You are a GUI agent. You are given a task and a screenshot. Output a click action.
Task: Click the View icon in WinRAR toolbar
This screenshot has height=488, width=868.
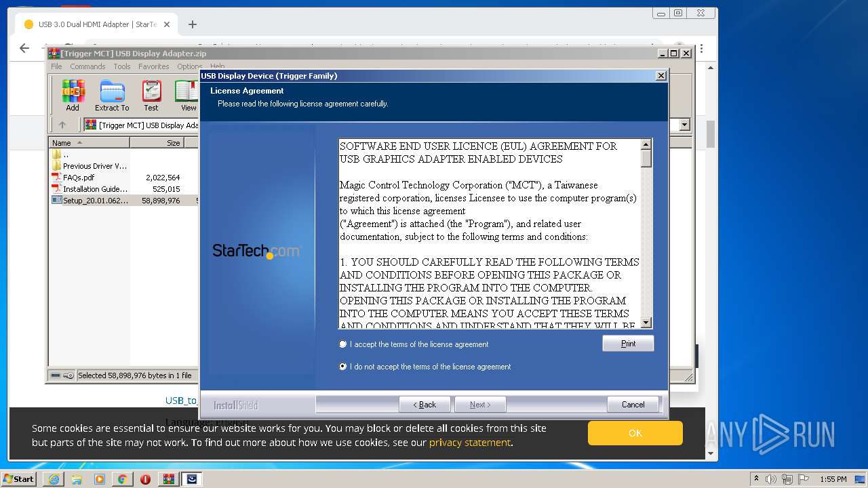187,96
